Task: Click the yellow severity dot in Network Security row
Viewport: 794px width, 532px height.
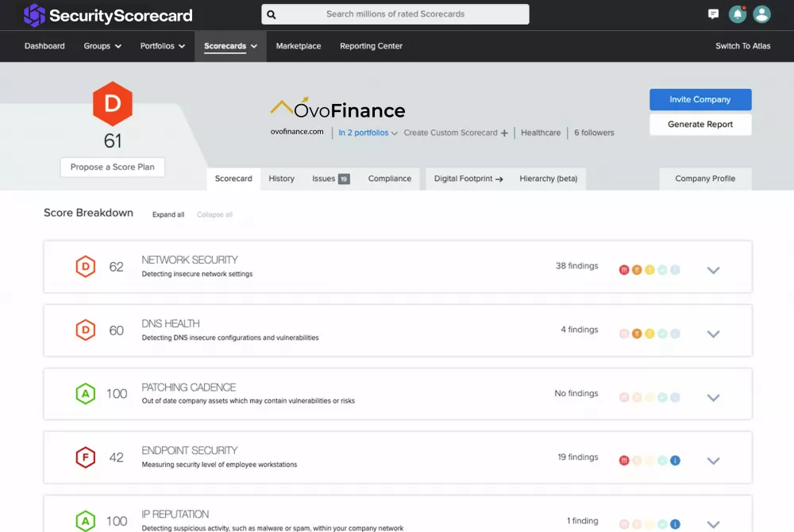Action: click(649, 270)
